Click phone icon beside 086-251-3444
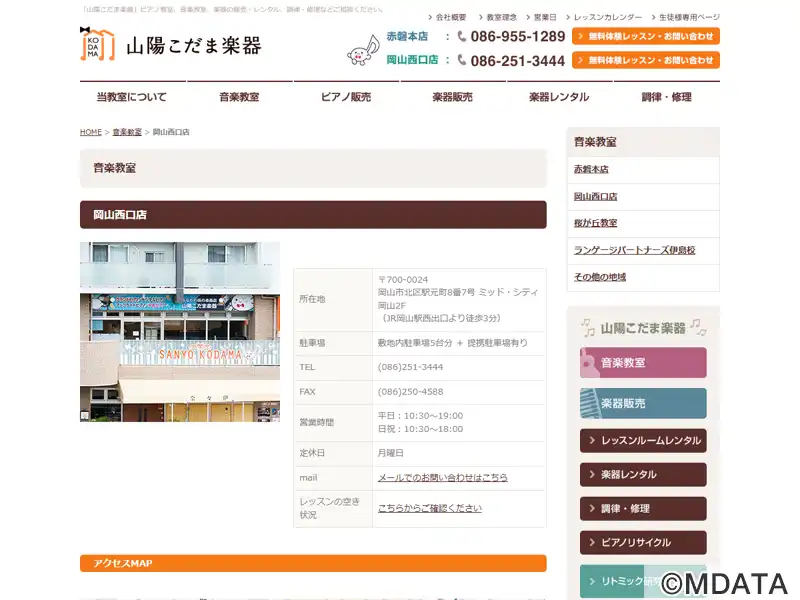The width and height of the screenshot is (800, 600). (462, 60)
